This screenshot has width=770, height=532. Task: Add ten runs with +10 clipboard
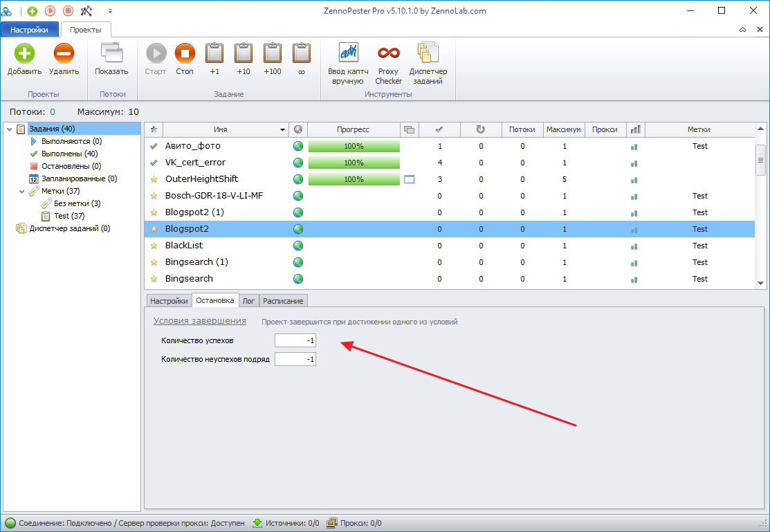243,53
